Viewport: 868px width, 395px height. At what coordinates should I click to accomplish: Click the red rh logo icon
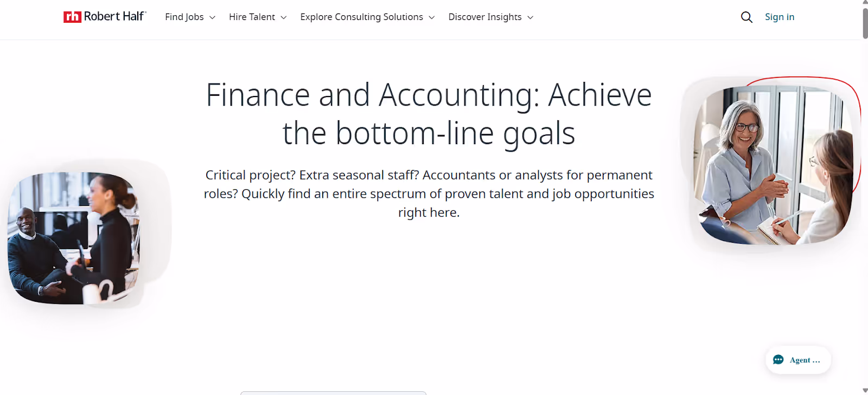(72, 17)
